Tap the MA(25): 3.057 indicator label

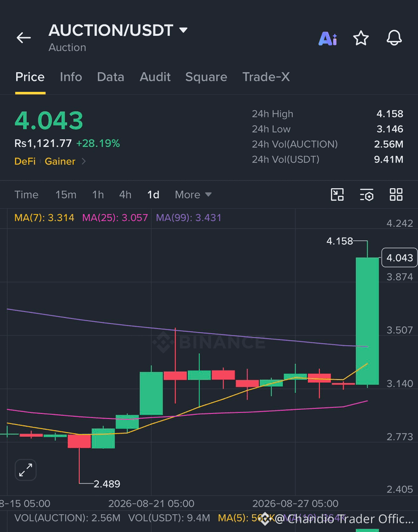(115, 218)
